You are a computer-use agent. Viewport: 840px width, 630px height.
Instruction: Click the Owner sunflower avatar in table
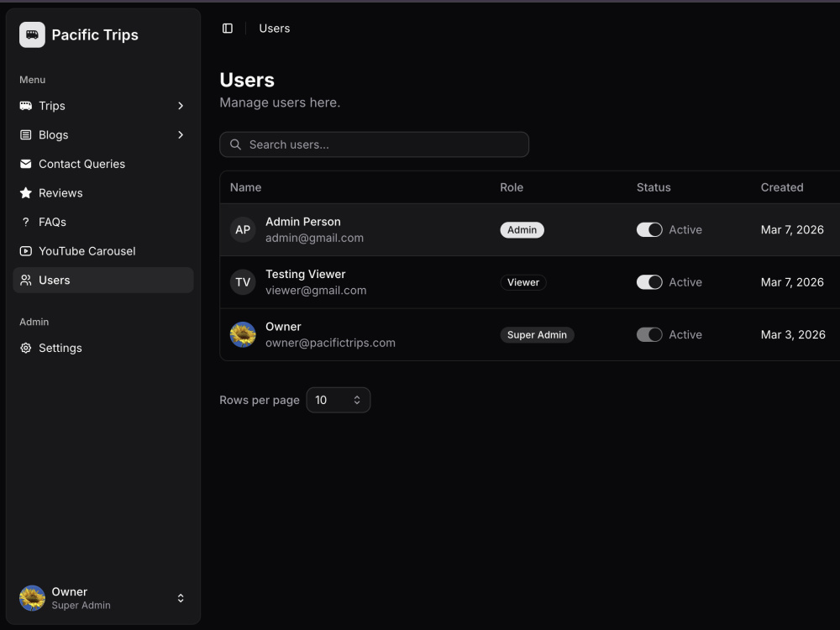tap(243, 335)
